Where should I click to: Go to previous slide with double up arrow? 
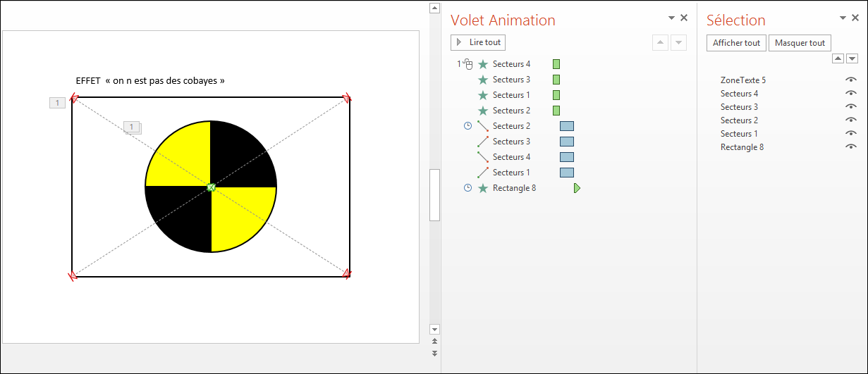[434, 341]
